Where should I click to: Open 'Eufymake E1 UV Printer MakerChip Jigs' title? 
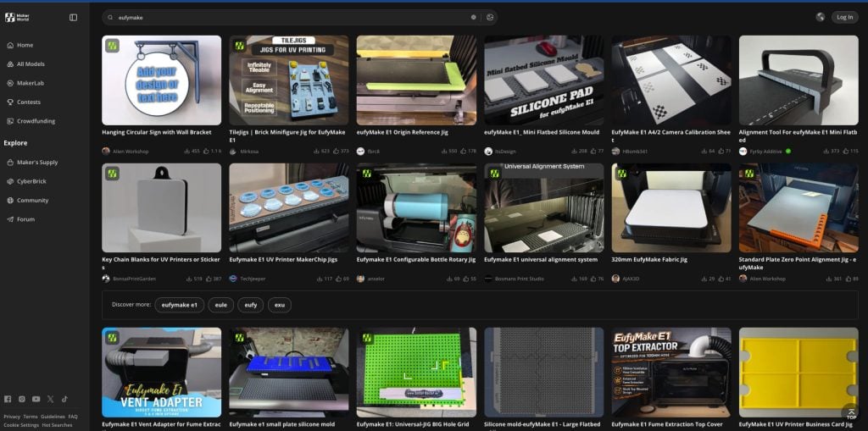pyautogui.click(x=283, y=259)
